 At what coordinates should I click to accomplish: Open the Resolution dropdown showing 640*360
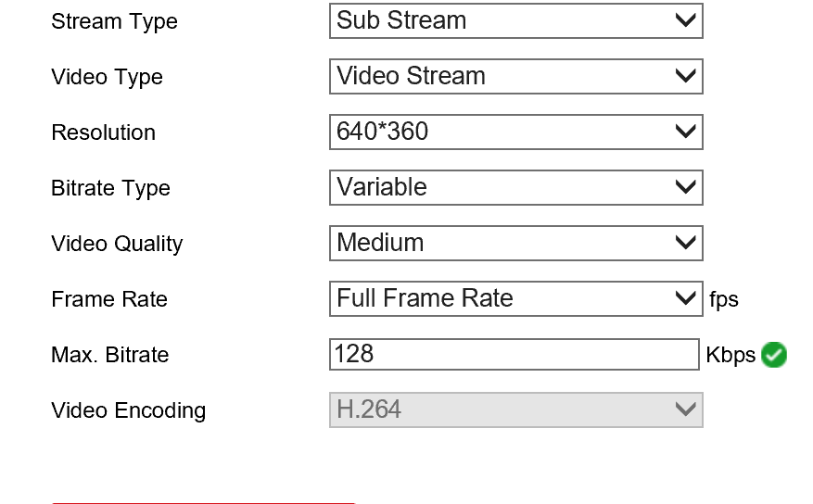coord(515,132)
